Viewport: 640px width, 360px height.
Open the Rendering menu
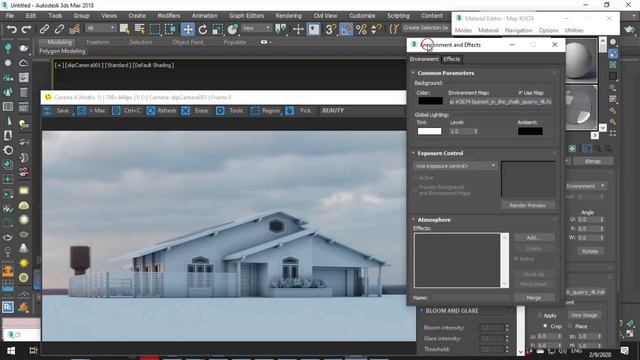click(288, 16)
